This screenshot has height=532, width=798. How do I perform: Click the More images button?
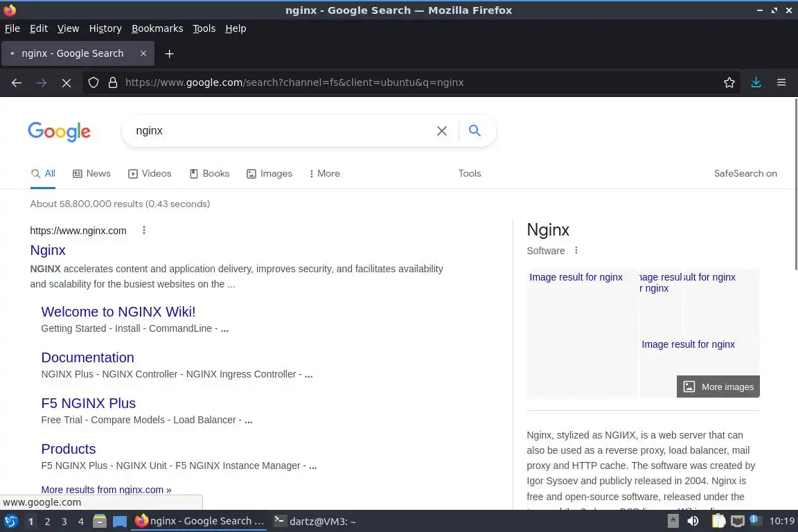[718, 387]
